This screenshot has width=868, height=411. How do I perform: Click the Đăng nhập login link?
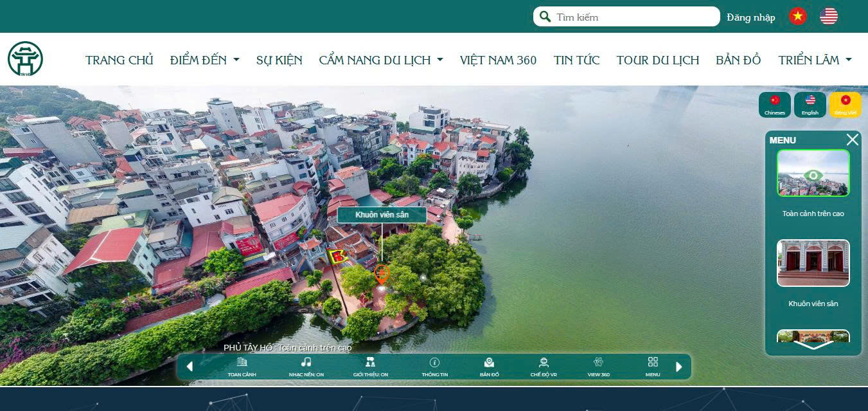[x=750, y=17]
